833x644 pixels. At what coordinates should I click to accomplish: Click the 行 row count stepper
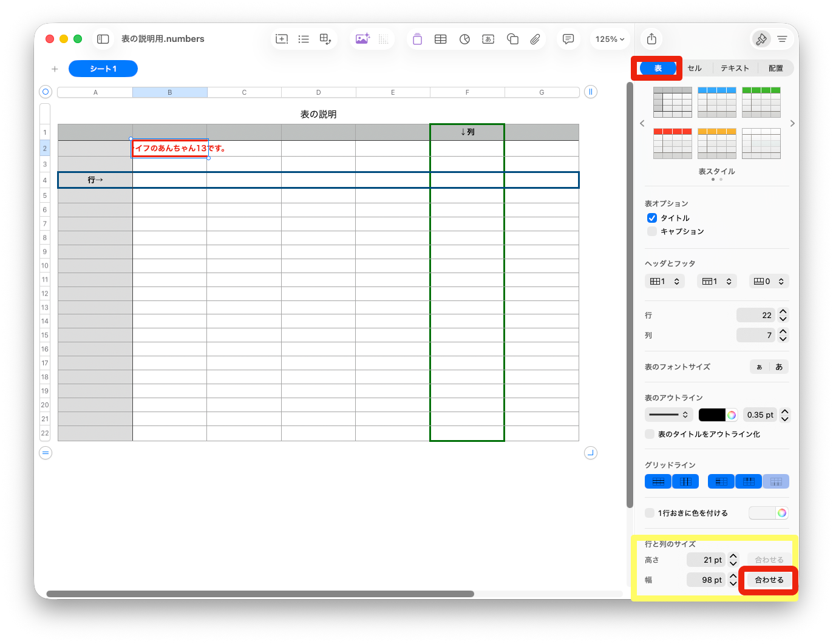click(783, 315)
